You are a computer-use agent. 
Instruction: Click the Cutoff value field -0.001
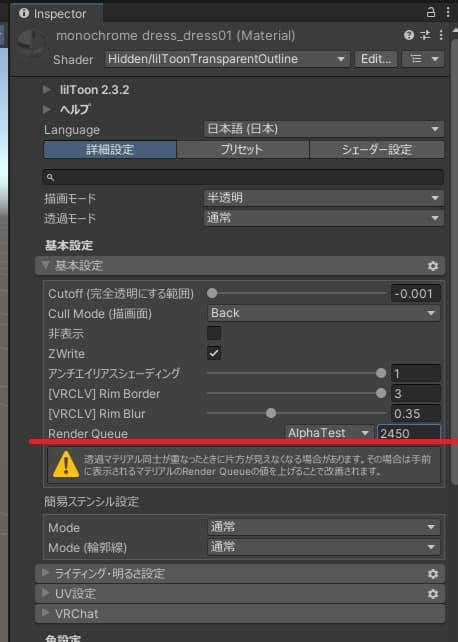(415, 294)
